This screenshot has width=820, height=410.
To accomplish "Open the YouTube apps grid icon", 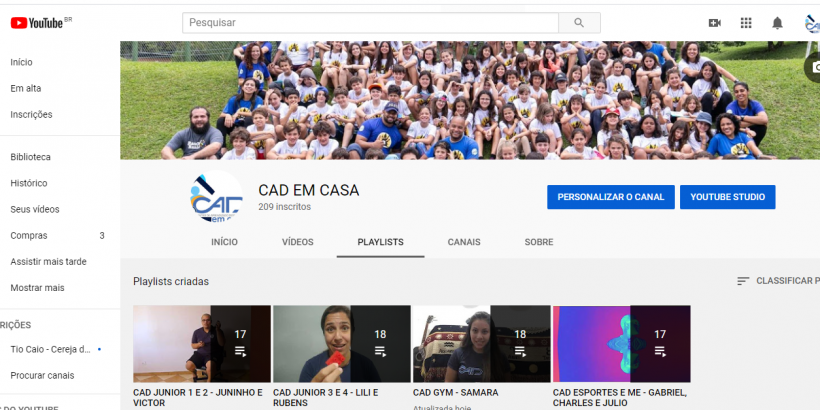I will 746,22.
